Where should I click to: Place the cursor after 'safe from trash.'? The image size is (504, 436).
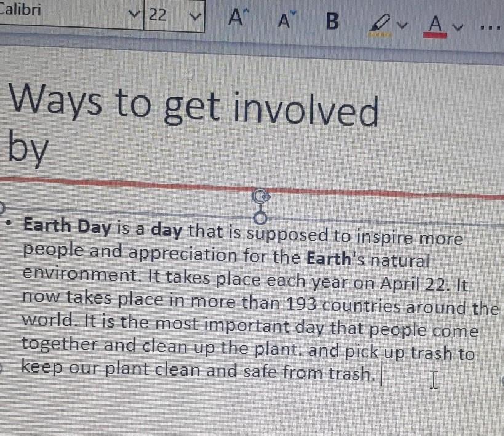point(381,374)
